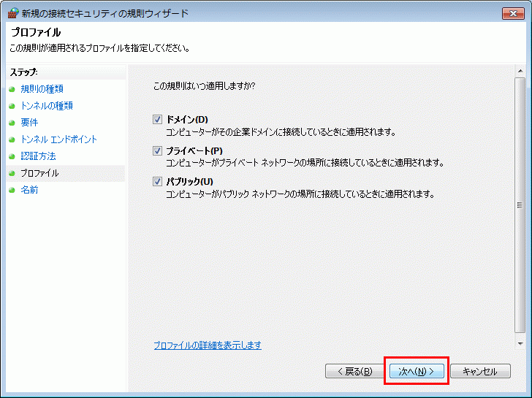532x398 pixels.
Task: Cancel the wizard with キャンセル button
Action: tap(480, 371)
